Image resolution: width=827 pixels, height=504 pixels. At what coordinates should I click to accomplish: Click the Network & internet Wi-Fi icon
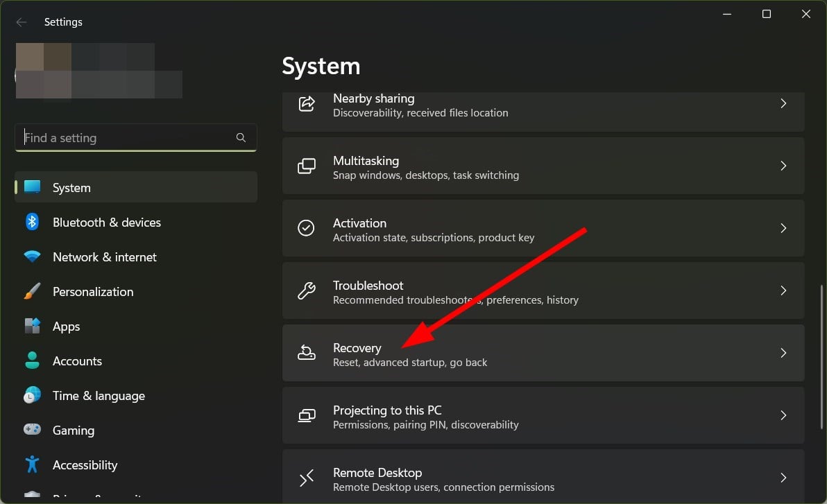tap(32, 257)
